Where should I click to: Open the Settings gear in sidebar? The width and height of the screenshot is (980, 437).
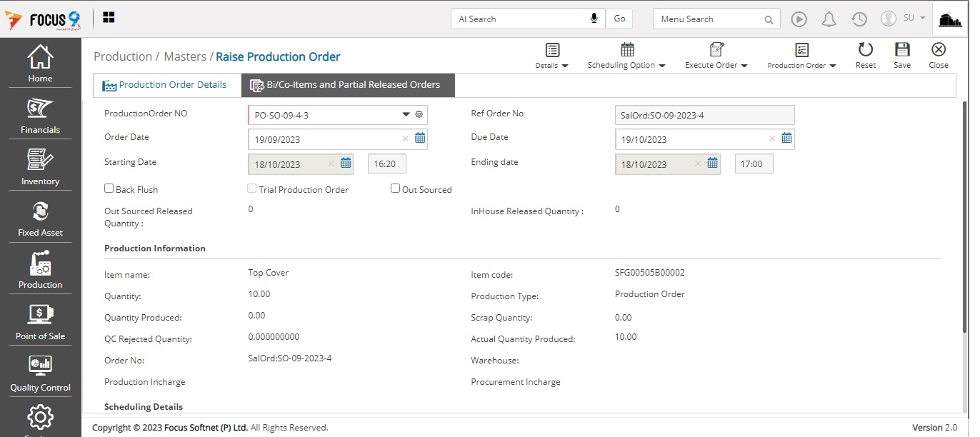(x=40, y=417)
